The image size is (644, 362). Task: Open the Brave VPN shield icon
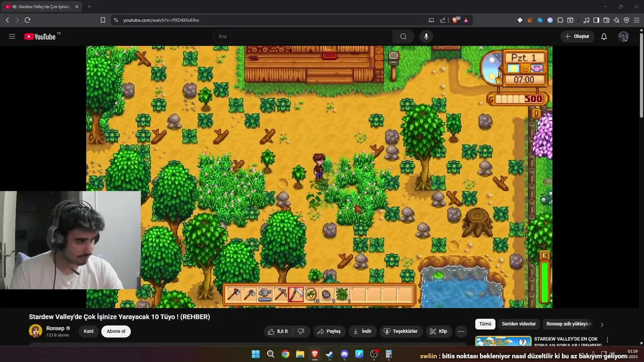click(x=626, y=20)
